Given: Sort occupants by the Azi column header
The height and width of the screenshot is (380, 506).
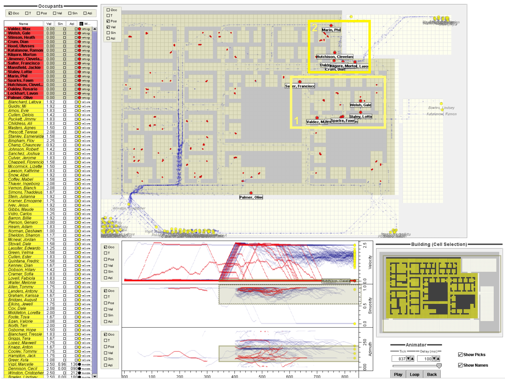Looking at the screenshot, I should tap(72, 24).
